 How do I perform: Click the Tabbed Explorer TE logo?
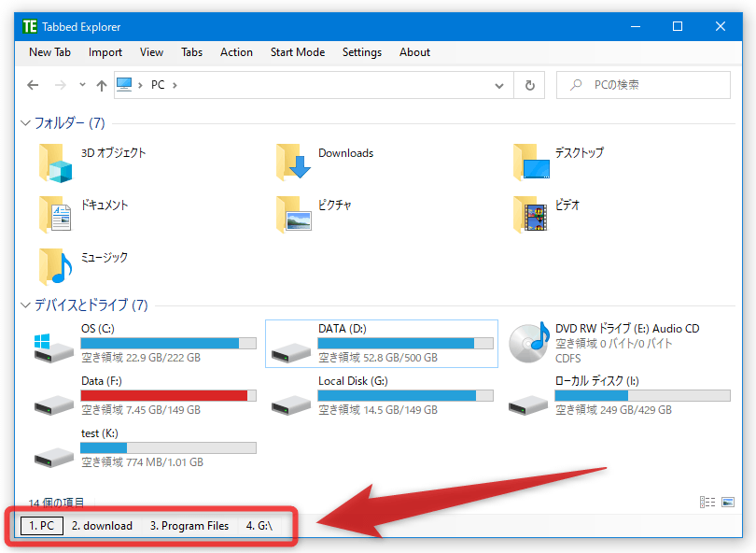pyautogui.click(x=30, y=26)
